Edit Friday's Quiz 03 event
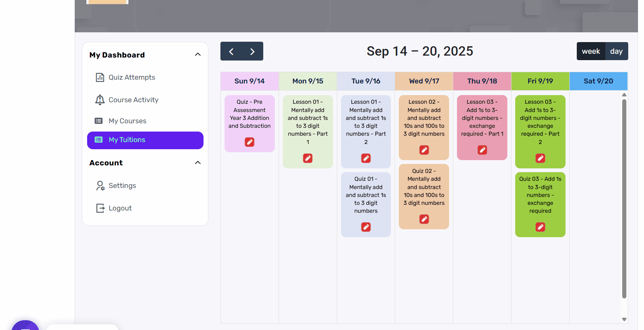This screenshot has height=330, width=644. 540,227
